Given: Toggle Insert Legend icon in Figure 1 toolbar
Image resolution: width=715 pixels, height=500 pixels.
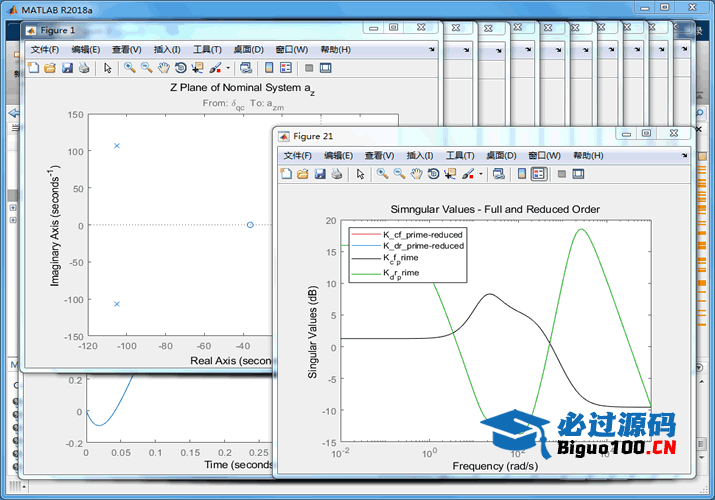Looking at the screenshot, I should pyautogui.click(x=286, y=68).
